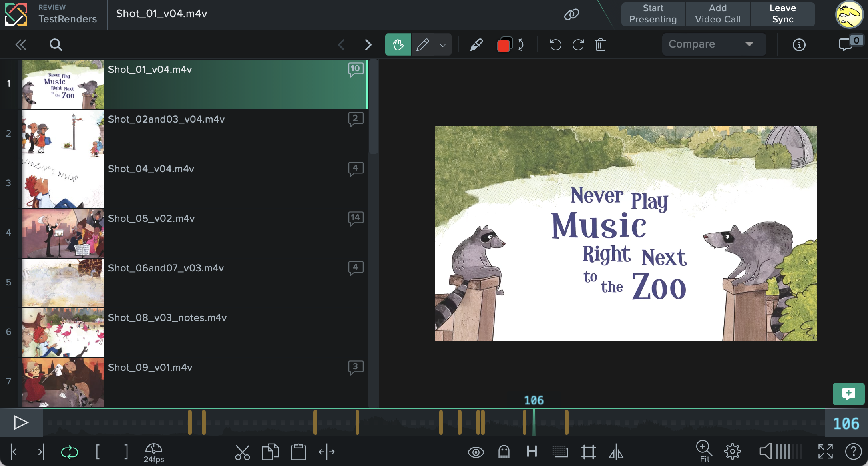Image resolution: width=868 pixels, height=466 pixels.
Task: Select Shot_04_v04.m4v thumbnail
Action: point(63,184)
